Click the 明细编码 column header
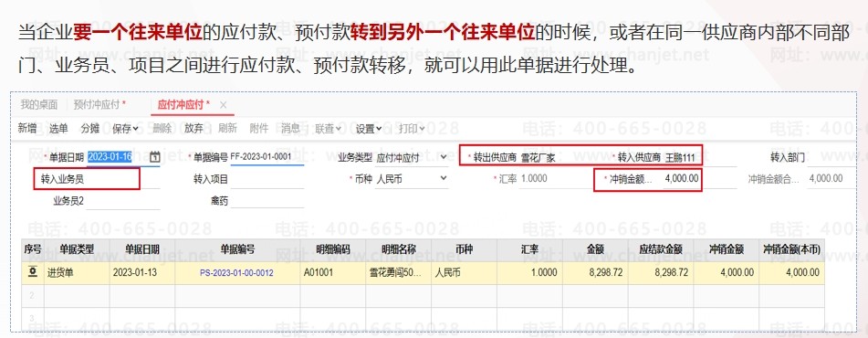The width and height of the screenshot is (868, 338). point(333,250)
